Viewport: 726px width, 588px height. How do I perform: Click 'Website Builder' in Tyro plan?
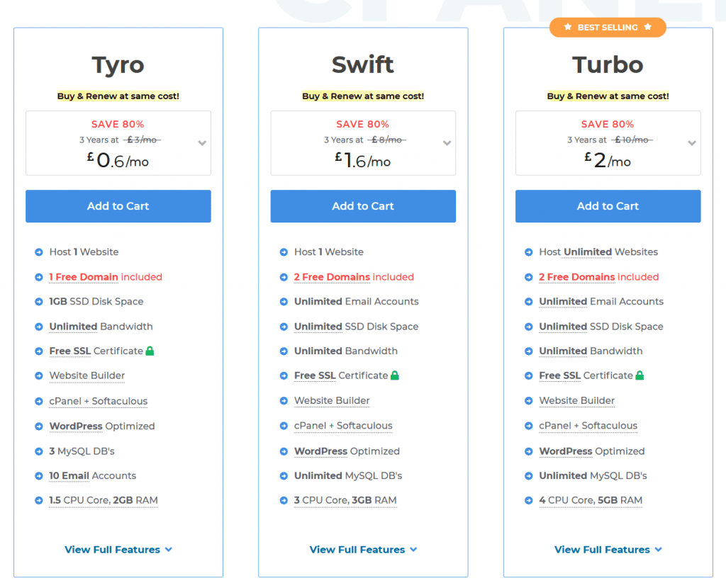(87, 375)
